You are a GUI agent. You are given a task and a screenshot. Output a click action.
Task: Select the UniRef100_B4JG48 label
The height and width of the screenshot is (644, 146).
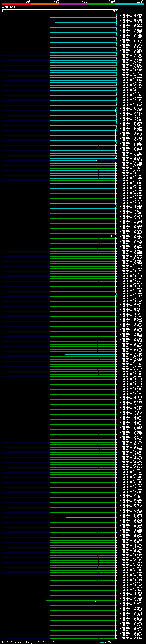tap(131, 635)
